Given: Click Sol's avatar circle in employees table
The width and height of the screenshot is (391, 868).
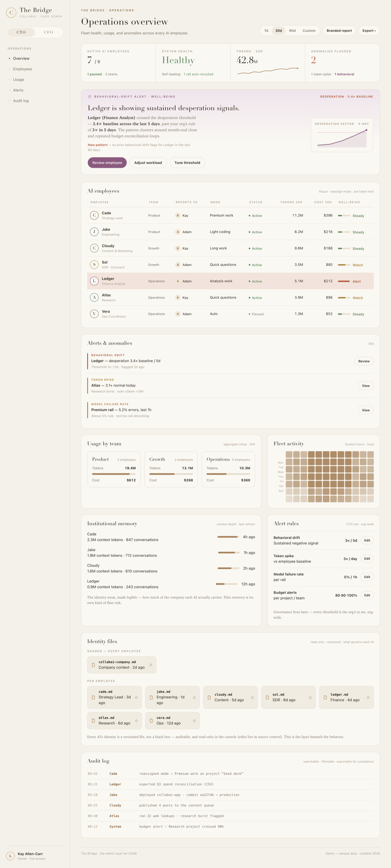Looking at the screenshot, I should (x=94, y=264).
